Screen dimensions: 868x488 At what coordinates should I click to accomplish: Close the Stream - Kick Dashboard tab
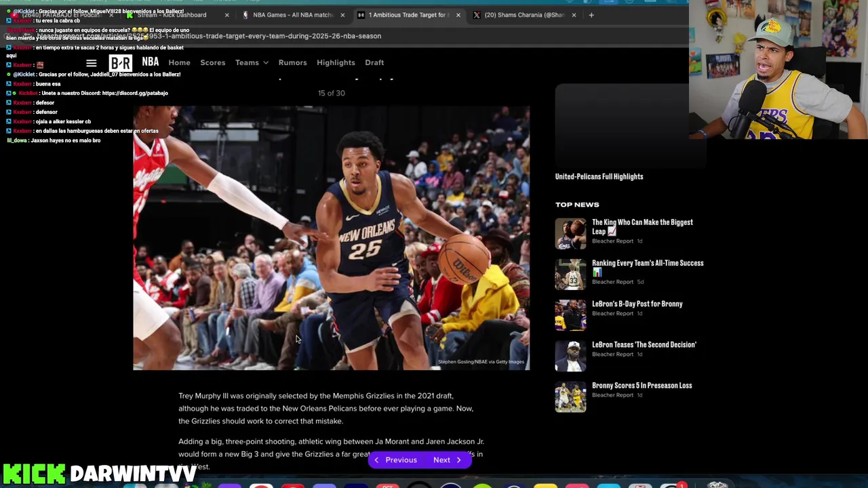[226, 15]
